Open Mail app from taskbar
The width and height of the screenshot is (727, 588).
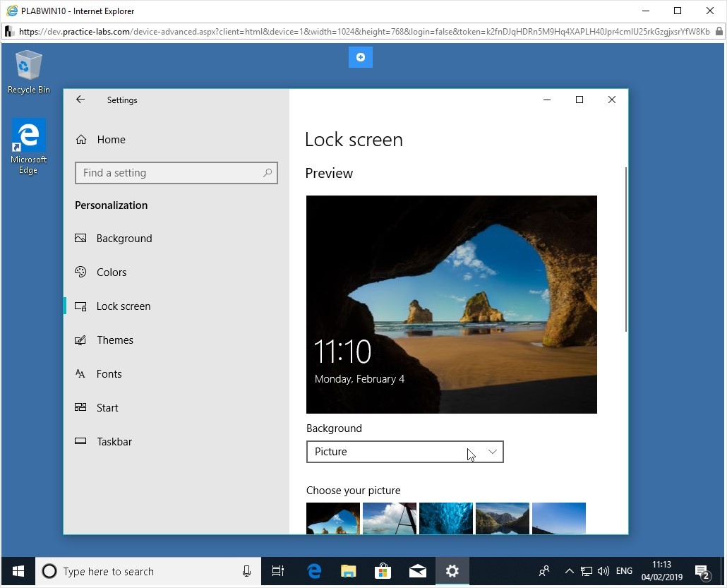pyautogui.click(x=418, y=571)
